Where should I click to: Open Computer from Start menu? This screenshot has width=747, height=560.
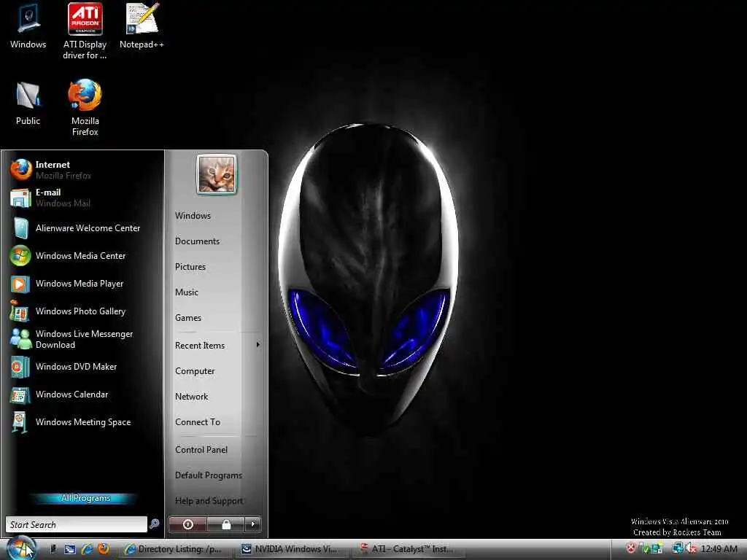pos(195,371)
